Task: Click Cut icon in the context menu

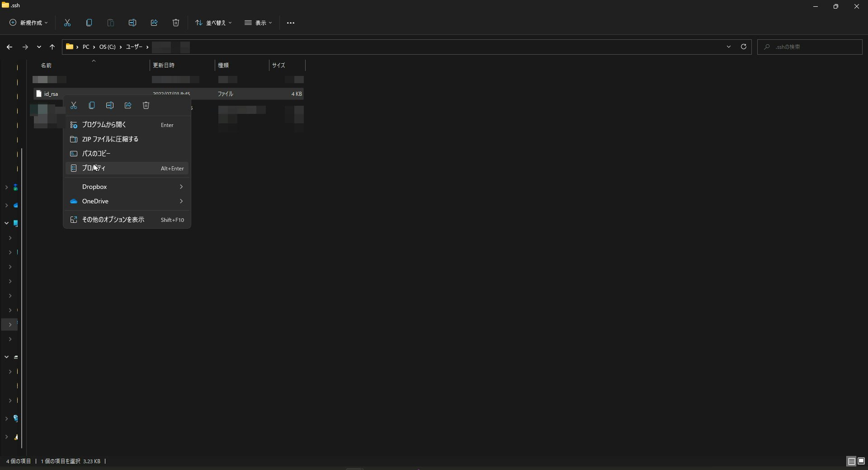Action: point(74,105)
